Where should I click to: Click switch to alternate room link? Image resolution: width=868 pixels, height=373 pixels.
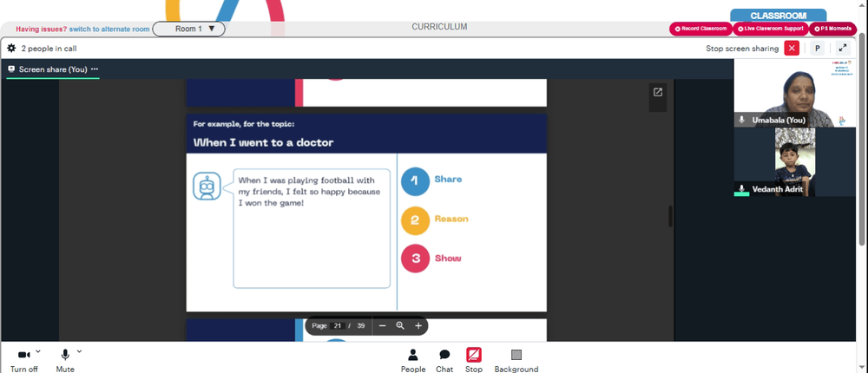(x=109, y=29)
